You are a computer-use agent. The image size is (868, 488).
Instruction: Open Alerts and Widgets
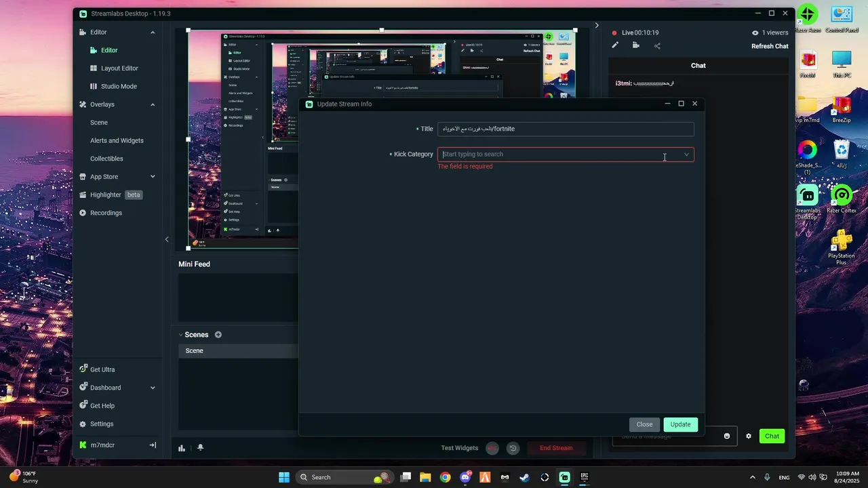click(117, 140)
